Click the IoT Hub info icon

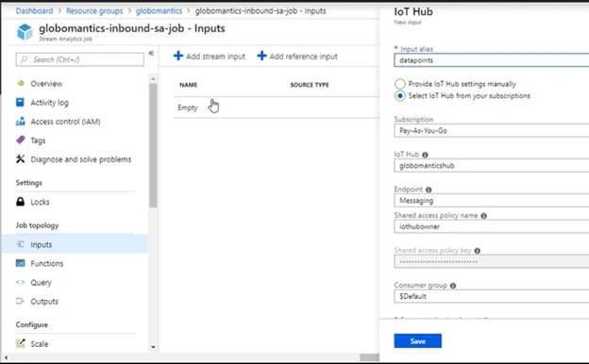click(425, 155)
